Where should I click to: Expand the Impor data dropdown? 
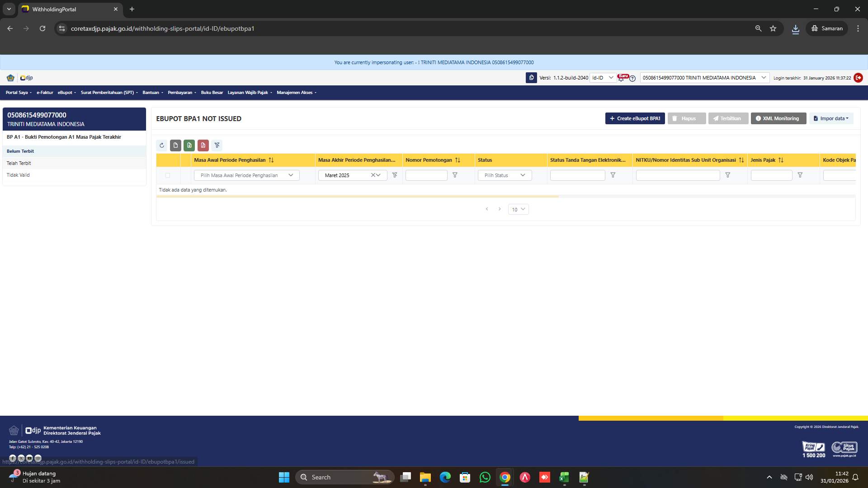point(831,118)
